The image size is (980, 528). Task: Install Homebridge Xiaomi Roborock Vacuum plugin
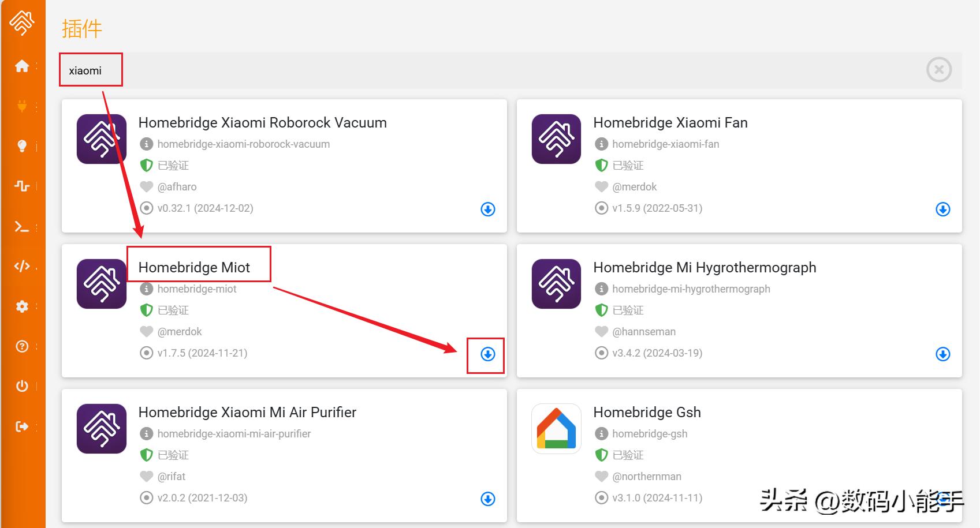click(488, 209)
